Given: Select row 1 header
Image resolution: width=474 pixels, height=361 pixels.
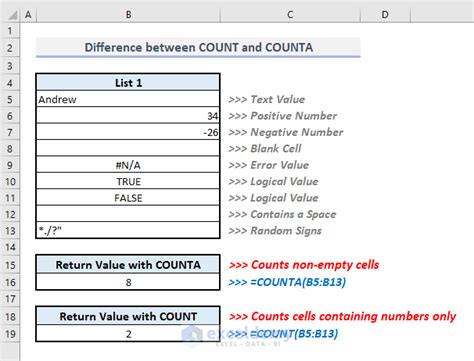Looking at the screenshot, I should pyautogui.click(x=10, y=31).
